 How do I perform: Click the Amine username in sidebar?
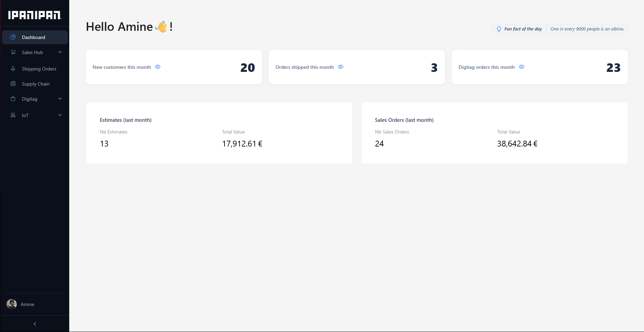[27, 304]
